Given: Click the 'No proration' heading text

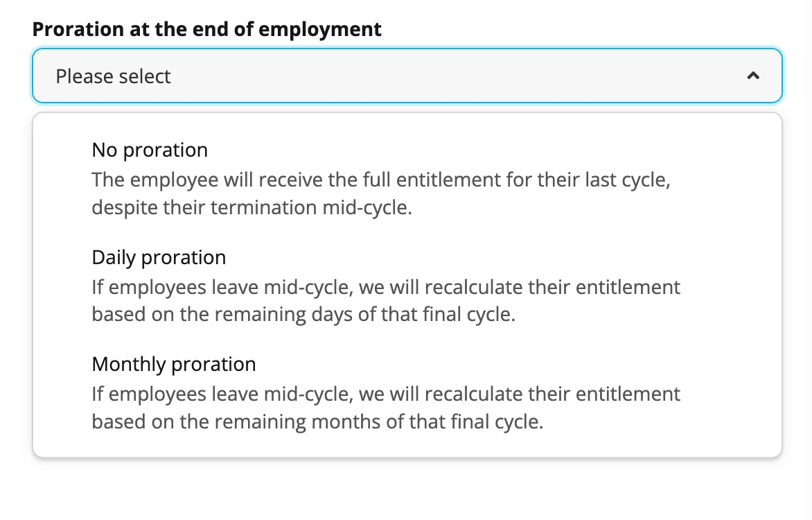Looking at the screenshot, I should (150, 150).
